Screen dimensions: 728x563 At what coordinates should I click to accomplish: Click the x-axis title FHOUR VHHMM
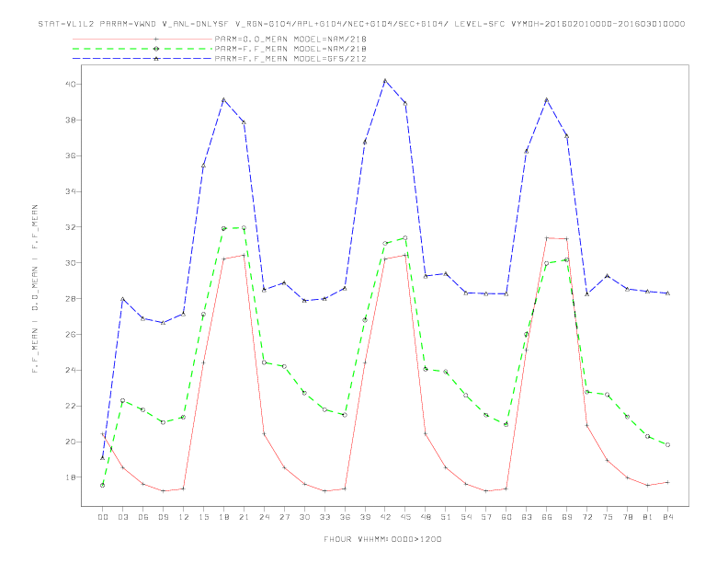point(382,539)
